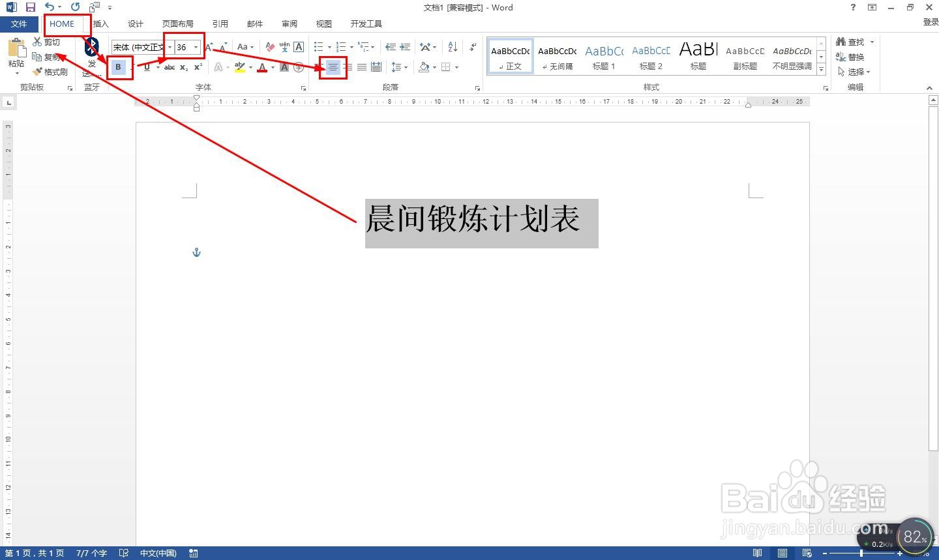Expand the Styles gallery (more button)
939x560 pixels.
[822, 69]
